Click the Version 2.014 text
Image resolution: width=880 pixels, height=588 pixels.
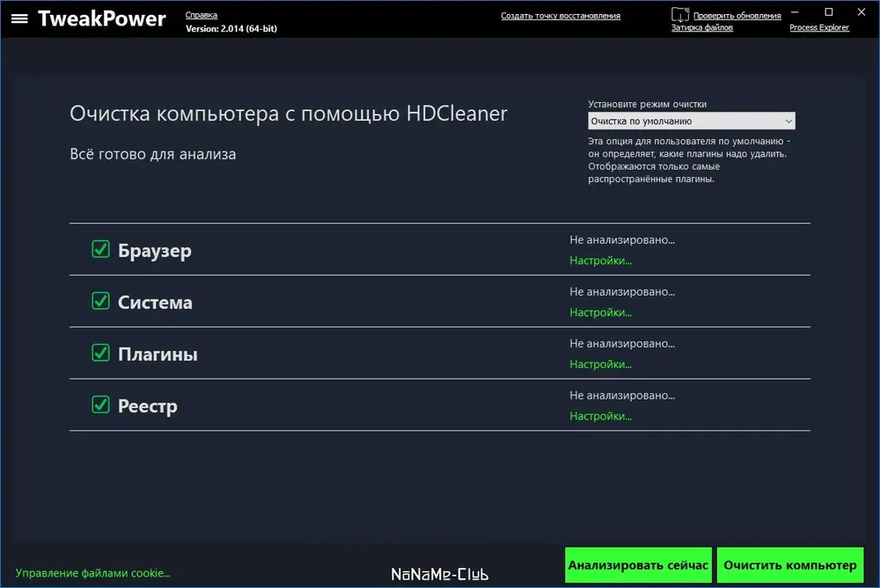click(x=231, y=29)
